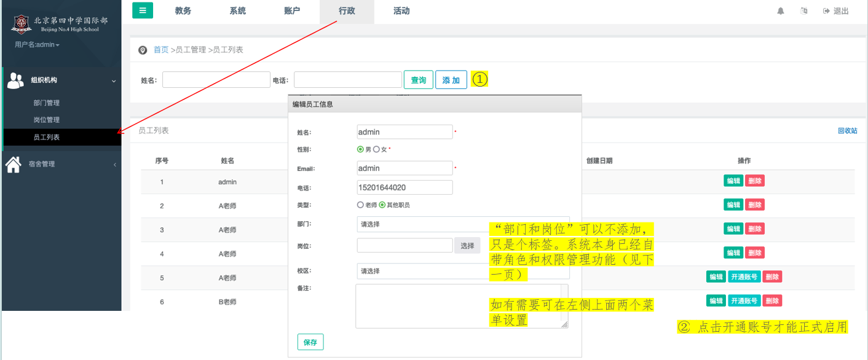Open notifications bell icon in top bar
868x360 pixels.
[781, 11]
